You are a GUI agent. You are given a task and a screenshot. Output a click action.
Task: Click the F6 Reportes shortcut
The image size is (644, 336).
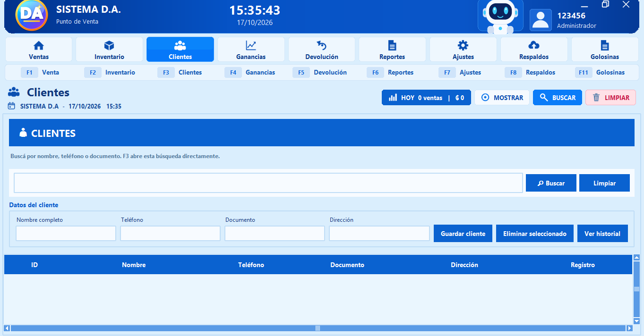(390, 73)
